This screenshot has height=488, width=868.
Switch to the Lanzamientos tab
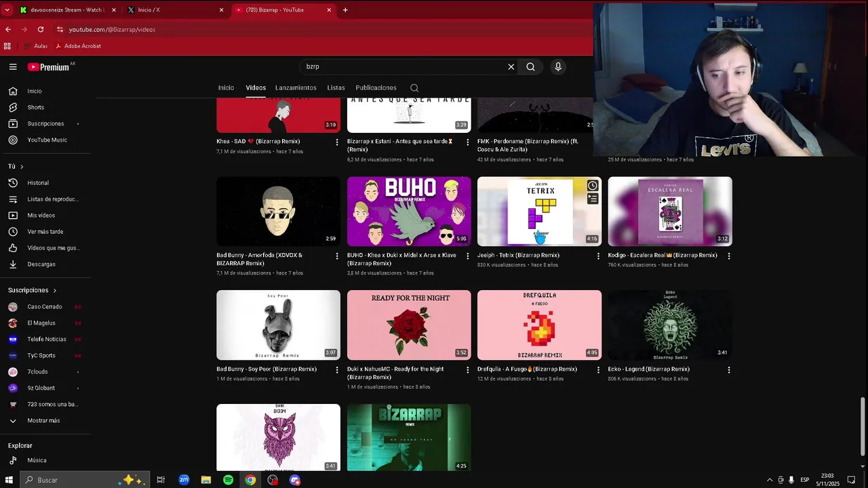pyautogui.click(x=296, y=88)
